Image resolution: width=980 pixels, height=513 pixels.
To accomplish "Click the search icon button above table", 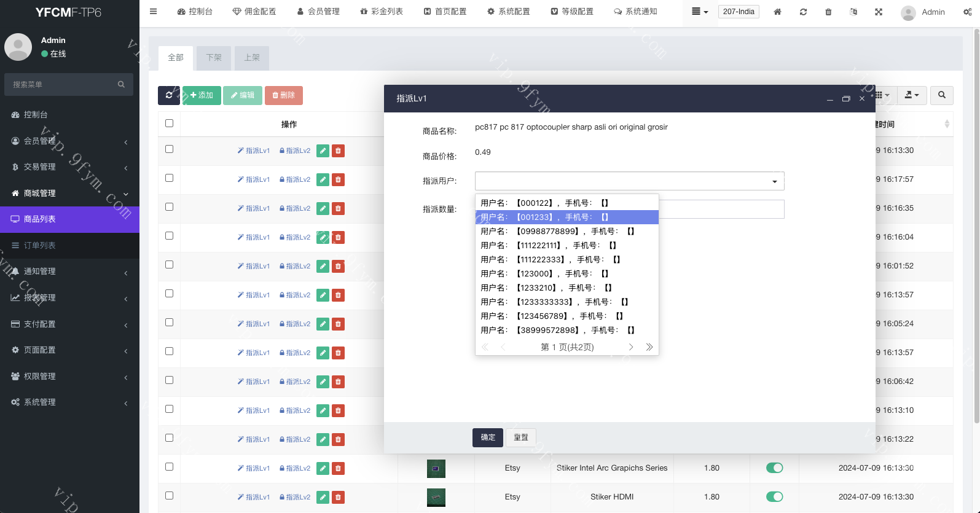I will pos(942,95).
